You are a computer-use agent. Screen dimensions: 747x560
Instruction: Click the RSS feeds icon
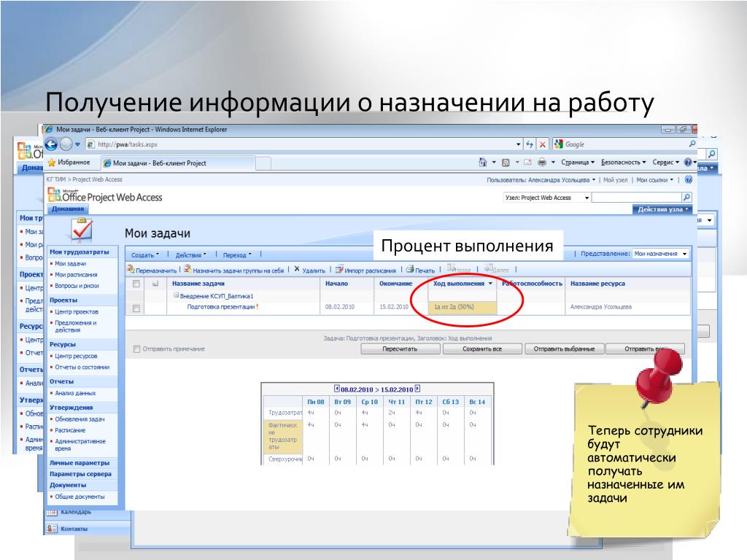(506, 163)
